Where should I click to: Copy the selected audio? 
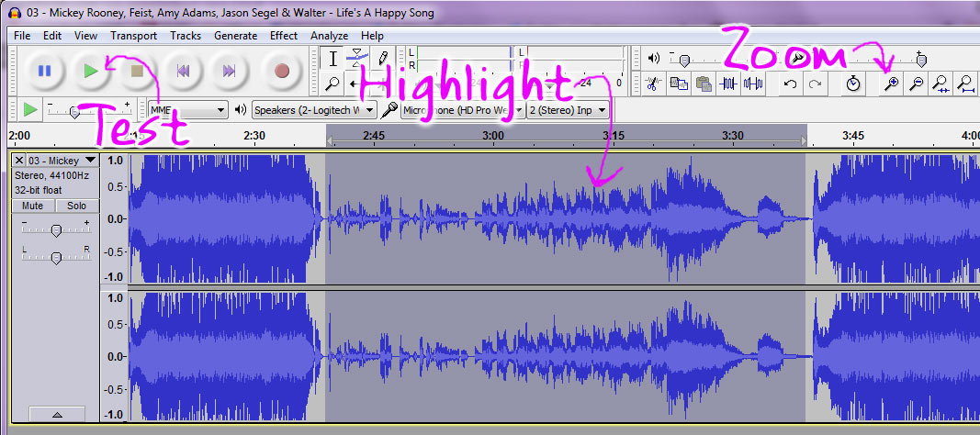[679, 83]
